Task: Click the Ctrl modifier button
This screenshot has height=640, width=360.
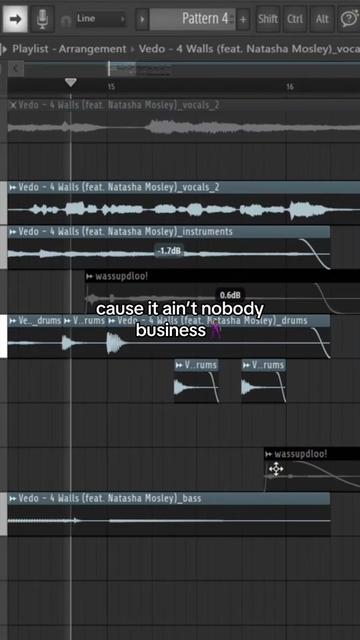Action: [295, 19]
